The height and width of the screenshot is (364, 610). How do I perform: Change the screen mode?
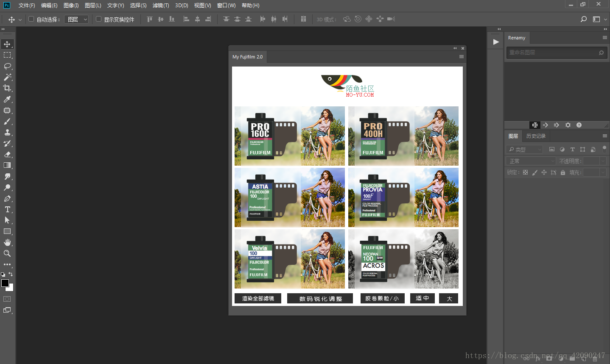[x=7, y=310]
